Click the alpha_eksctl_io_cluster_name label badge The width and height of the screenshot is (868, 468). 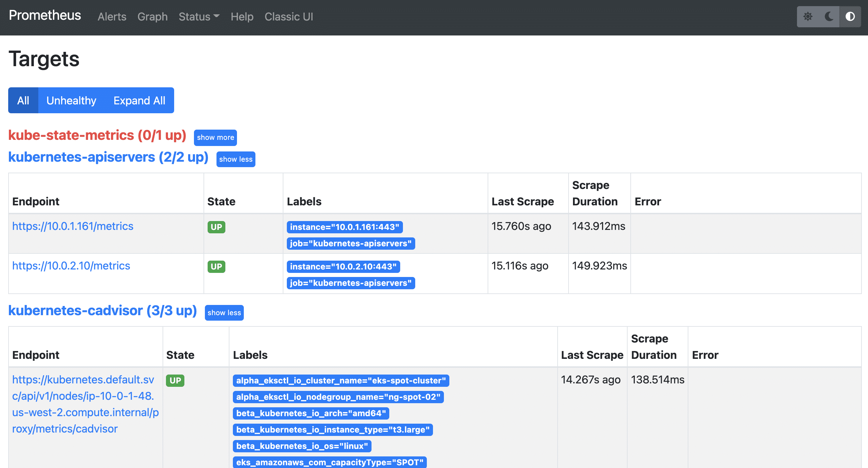pos(341,380)
